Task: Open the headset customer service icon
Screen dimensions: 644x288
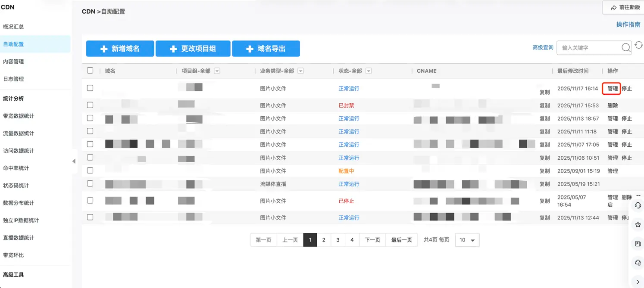Action: 638,205
